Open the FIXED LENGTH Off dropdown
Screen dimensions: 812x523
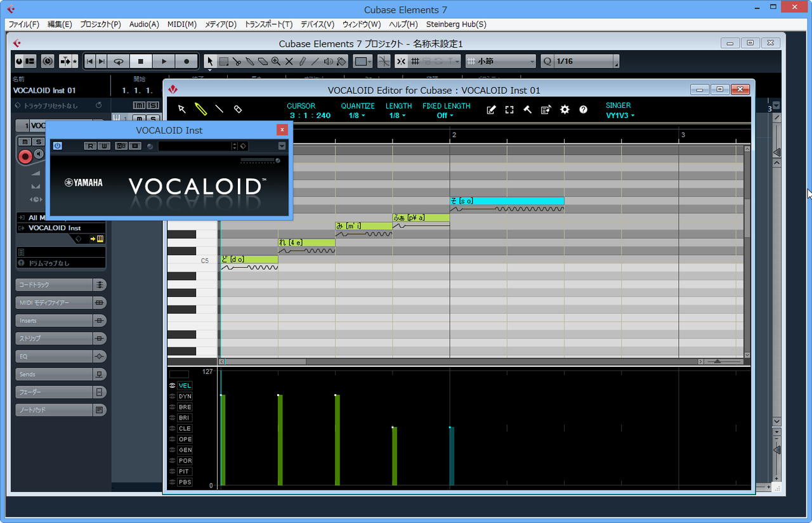(445, 116)
